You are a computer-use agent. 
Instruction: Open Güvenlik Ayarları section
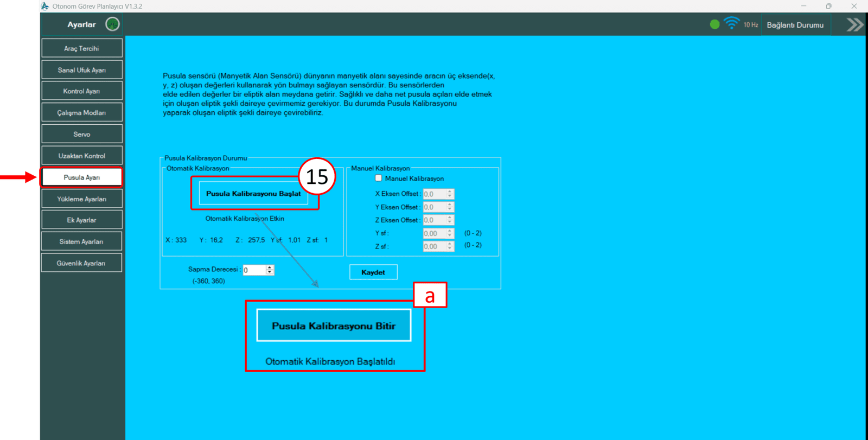click(82, 263)
